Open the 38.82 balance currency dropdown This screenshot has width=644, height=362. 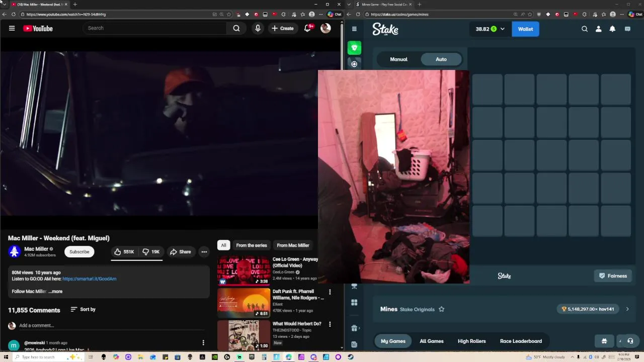[x=490, y=29]
